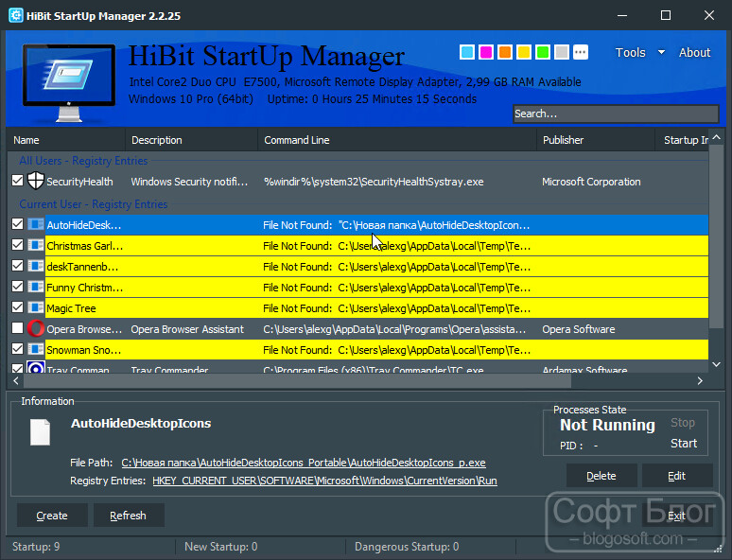Select the yellow theme color swatch
732x560 pixels.
524,52
